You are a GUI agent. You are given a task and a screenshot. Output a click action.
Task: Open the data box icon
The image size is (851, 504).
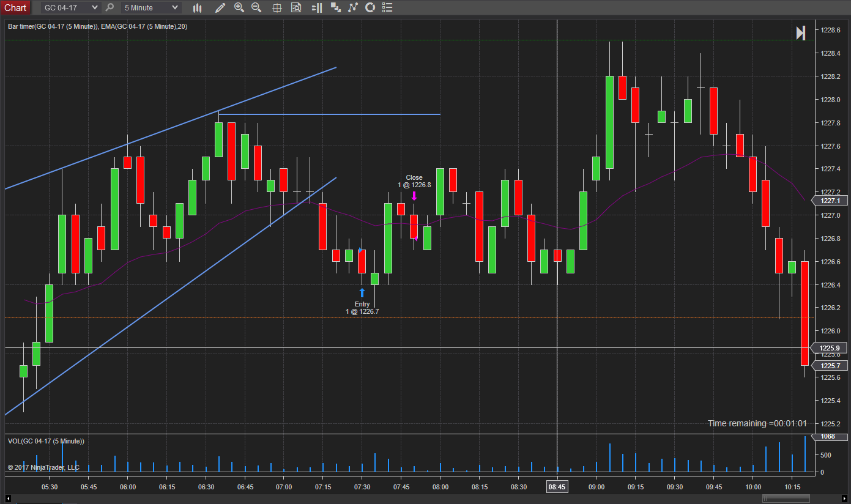(296, 7)
